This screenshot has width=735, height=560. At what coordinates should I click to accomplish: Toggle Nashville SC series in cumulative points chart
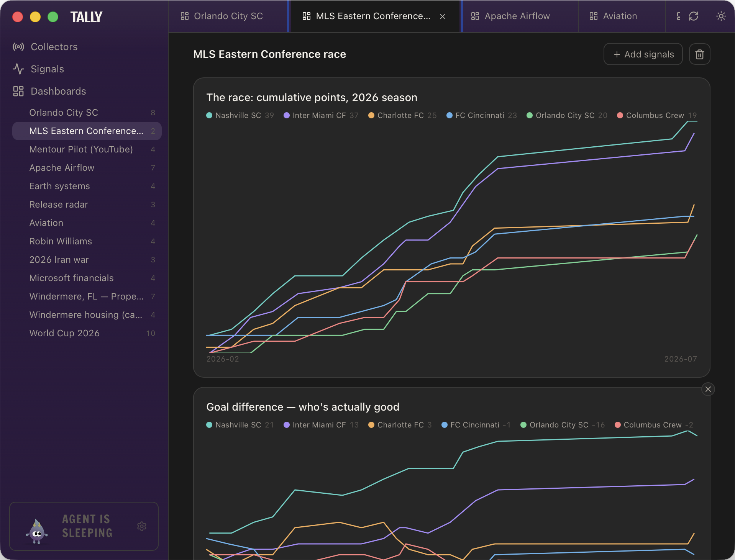[x=240, y=115]
